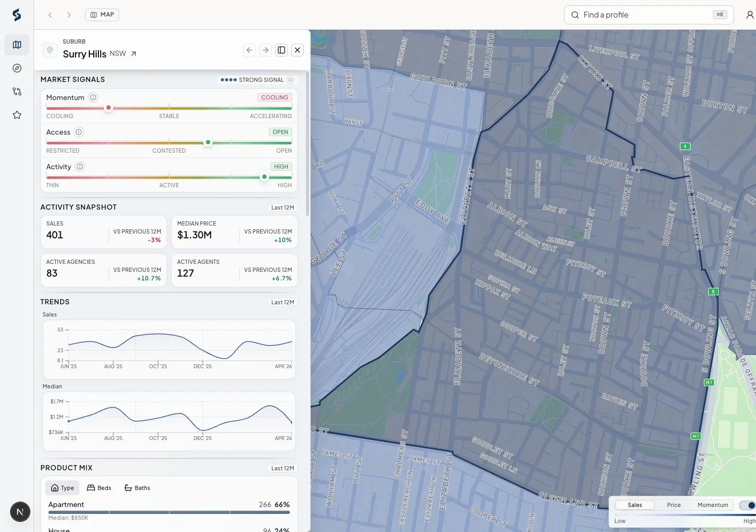Open the Strong Signal info icon
Viewport: 756px width, 532px height.
point(290,80)
